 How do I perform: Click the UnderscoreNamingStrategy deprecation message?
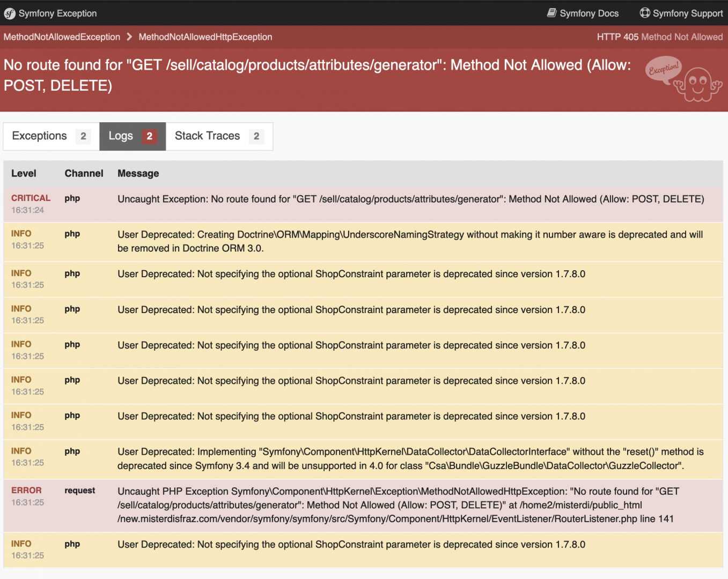[410, 241]
